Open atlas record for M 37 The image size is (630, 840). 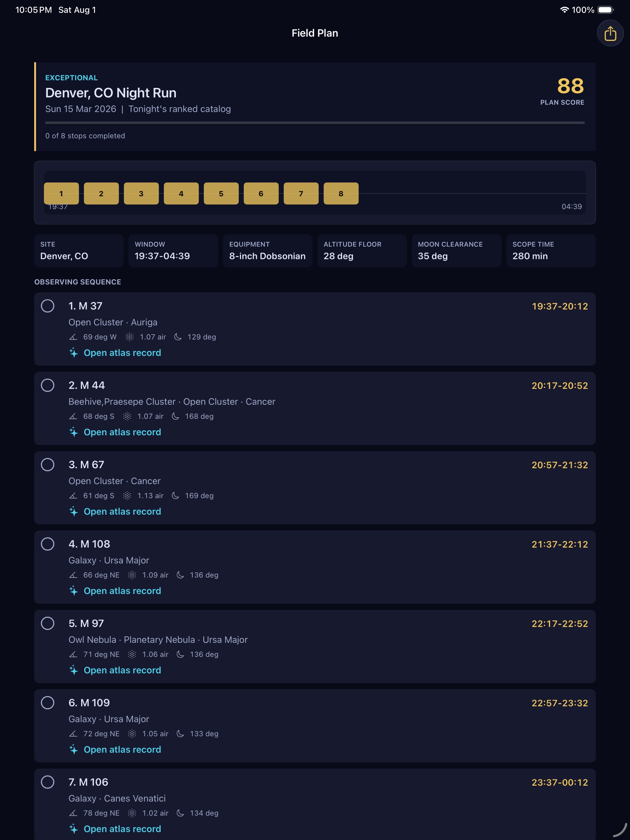pyautogui.click(x=115, y=353)
